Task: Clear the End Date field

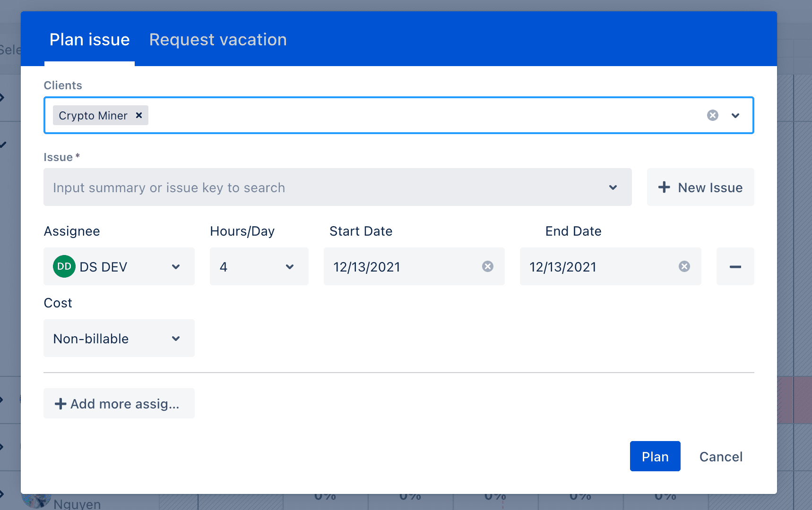Action: (684, 266)
